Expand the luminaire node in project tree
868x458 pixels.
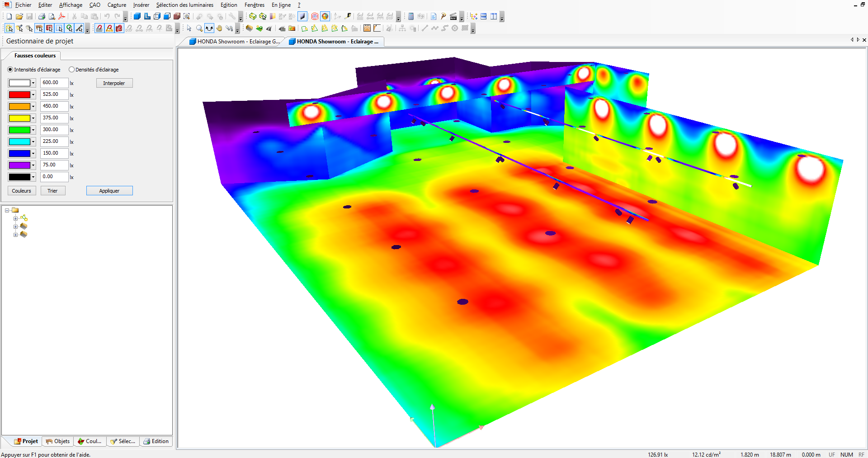pyautogui.click(x=15, y=218)
